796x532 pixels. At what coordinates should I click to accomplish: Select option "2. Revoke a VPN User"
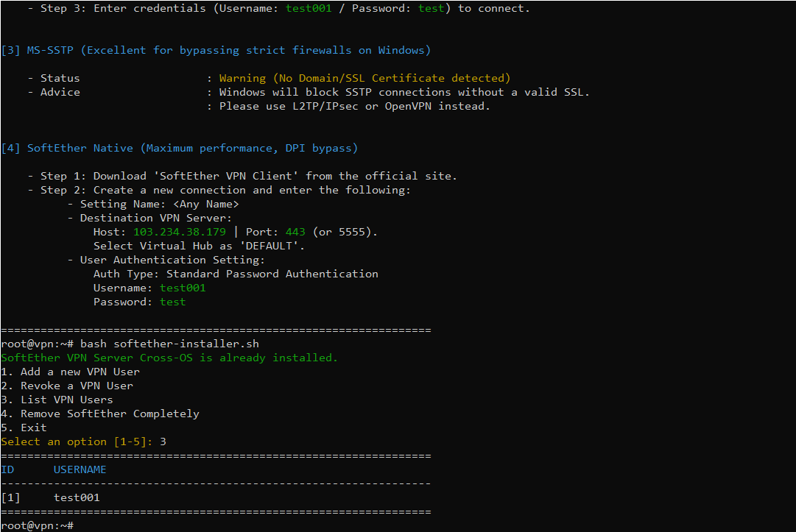click(68, 385)
